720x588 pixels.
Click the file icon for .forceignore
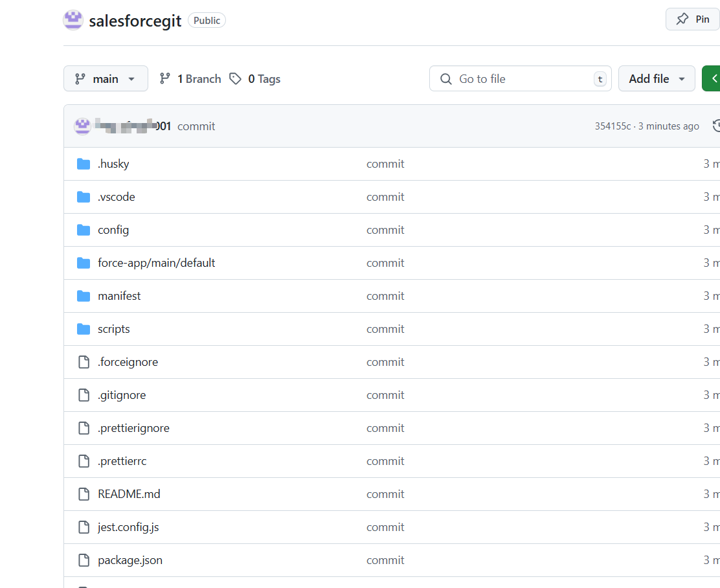tap(84, 362)
